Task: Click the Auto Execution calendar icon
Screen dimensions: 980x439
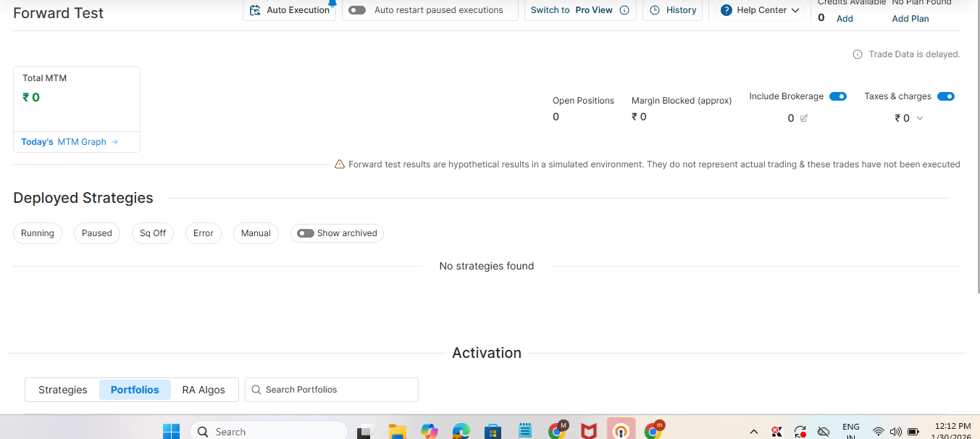Action: click(x=254, y=10)
